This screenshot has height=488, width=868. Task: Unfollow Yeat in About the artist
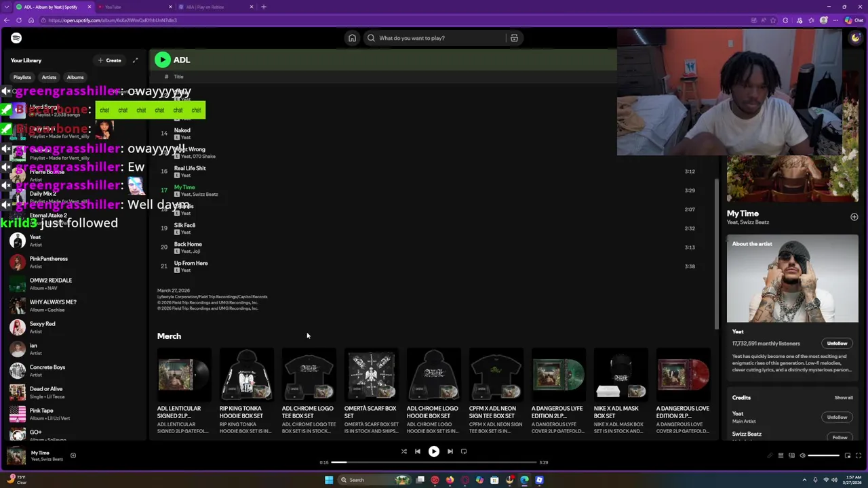[x=837, y=344]
